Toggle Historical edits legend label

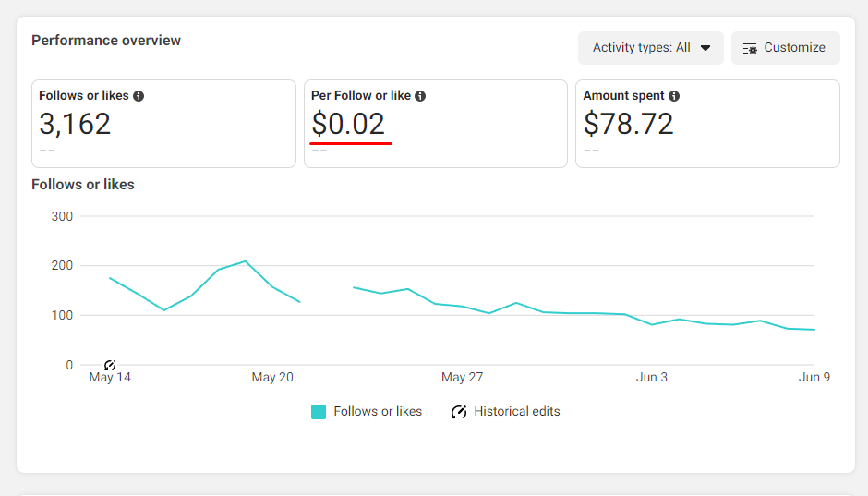pos(516,411)
